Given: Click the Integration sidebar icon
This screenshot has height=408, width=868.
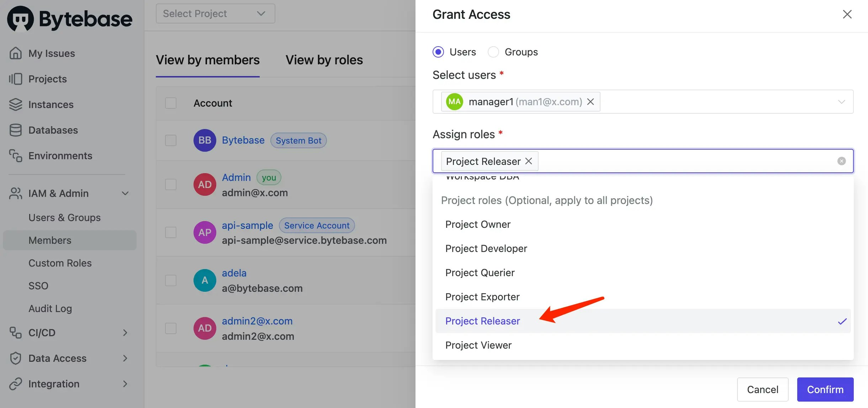Looking at the screenshot, I should [x=15, y=384].
